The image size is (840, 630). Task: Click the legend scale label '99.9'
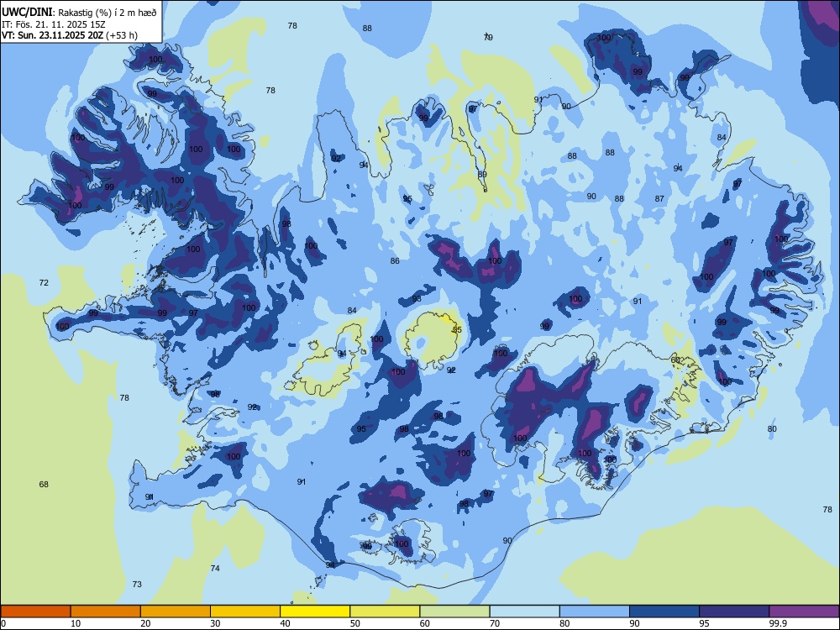(x=778, y=623)
